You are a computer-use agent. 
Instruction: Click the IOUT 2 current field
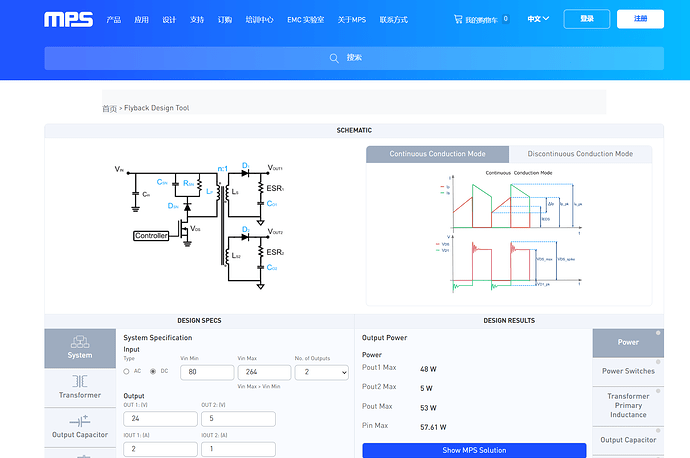tap(239, 449)
